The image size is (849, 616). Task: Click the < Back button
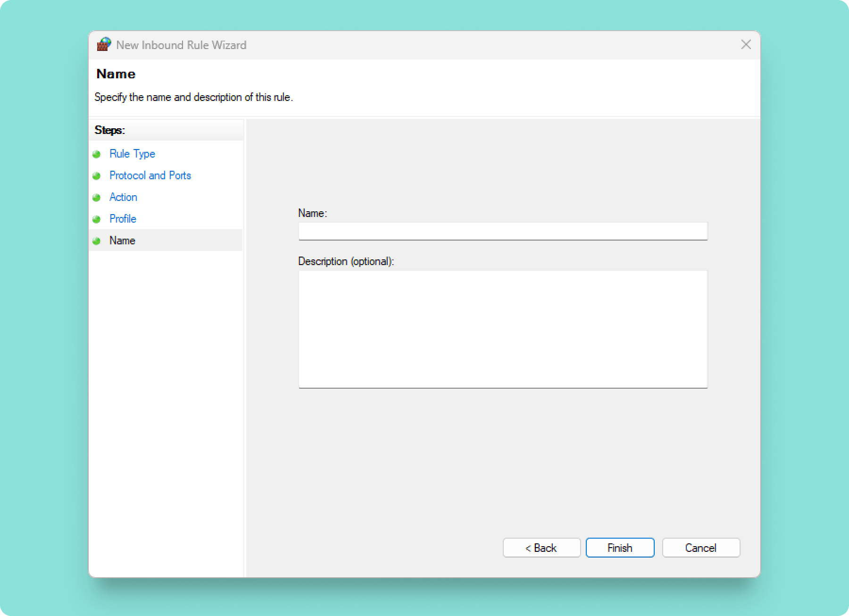[541, 548]
